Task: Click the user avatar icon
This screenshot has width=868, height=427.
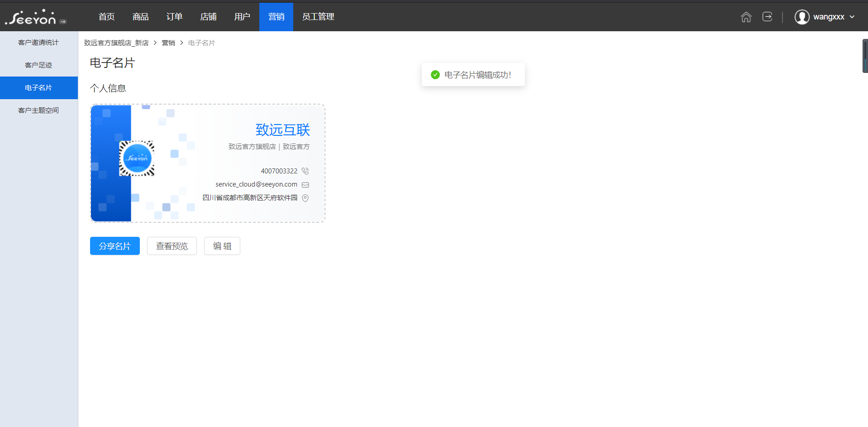Action: (802, 17)
